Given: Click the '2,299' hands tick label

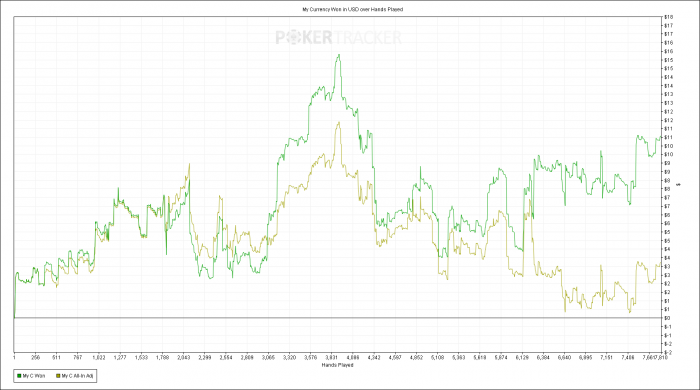Looking at the screenshot, I should pyautogui.click(x=205, y=357).
